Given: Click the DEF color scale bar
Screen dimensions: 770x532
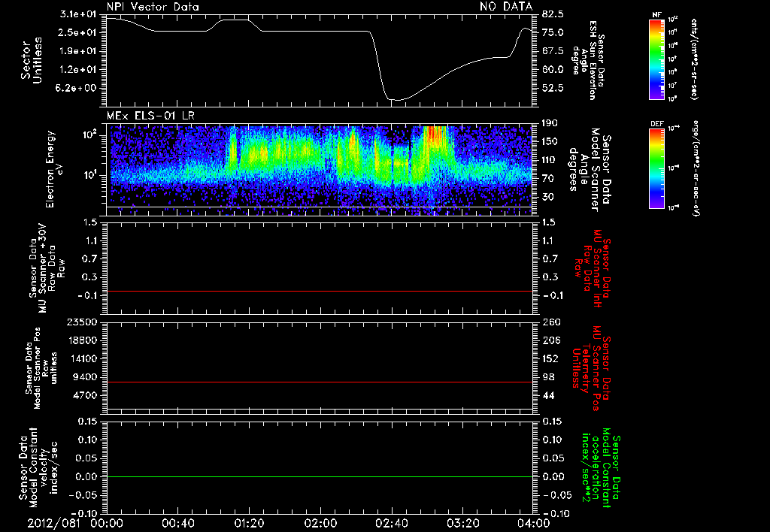Looking at the screenshot, I should 657,168.
